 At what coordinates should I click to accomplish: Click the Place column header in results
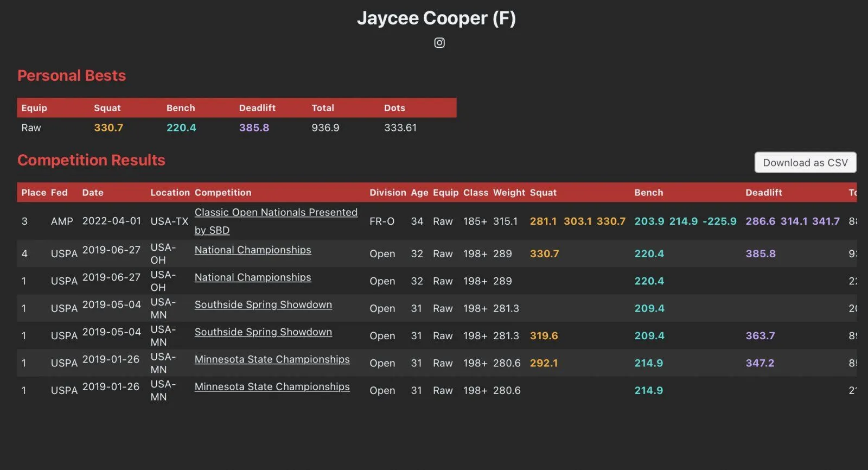coord(34,193)
